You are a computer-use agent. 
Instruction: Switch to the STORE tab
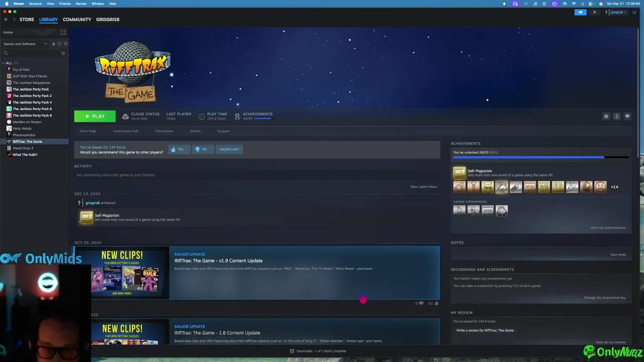27,20
